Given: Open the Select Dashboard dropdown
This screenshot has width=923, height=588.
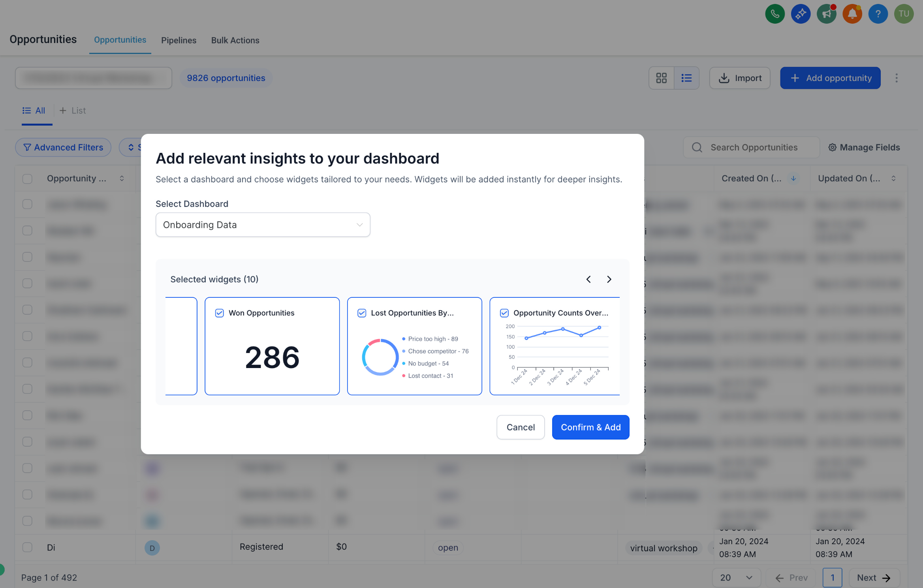Looking at the screenshot, I should [x=263, y=225].
